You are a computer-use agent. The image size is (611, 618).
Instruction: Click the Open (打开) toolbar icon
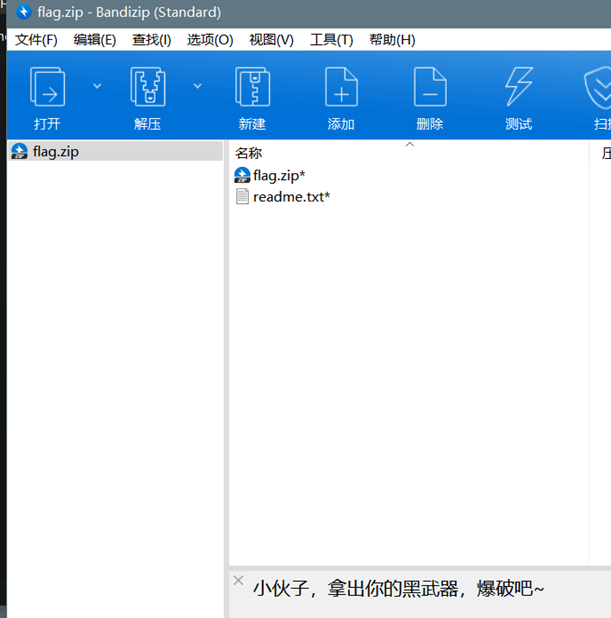point(47,88)
